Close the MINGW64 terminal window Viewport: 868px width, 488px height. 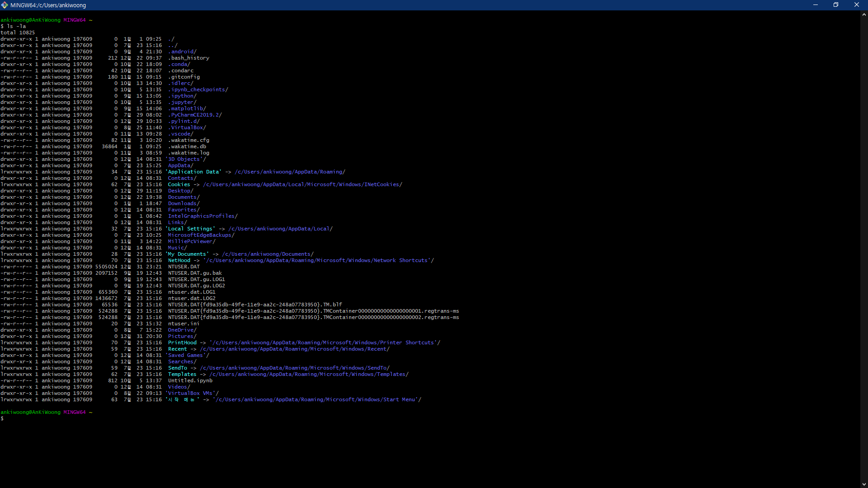tap(857, 5)
